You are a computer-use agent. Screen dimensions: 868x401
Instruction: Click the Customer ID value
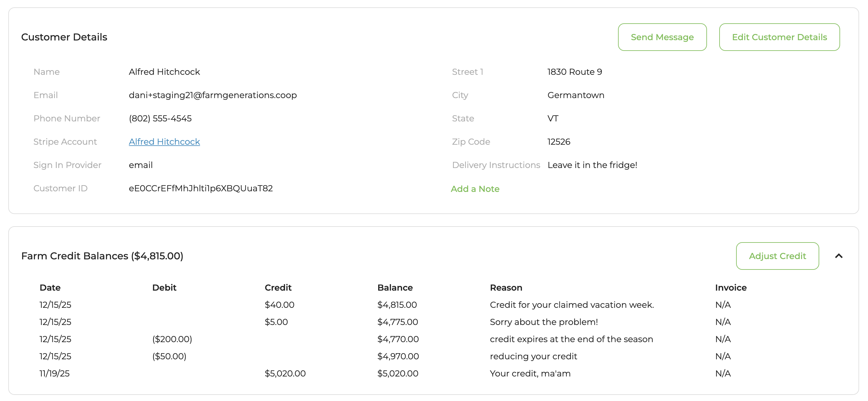pyautogui.click(x=201, y=188)
